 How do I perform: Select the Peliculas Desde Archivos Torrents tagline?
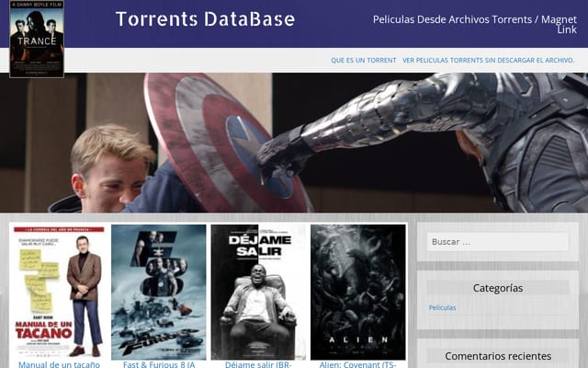[x=475, y=25]
